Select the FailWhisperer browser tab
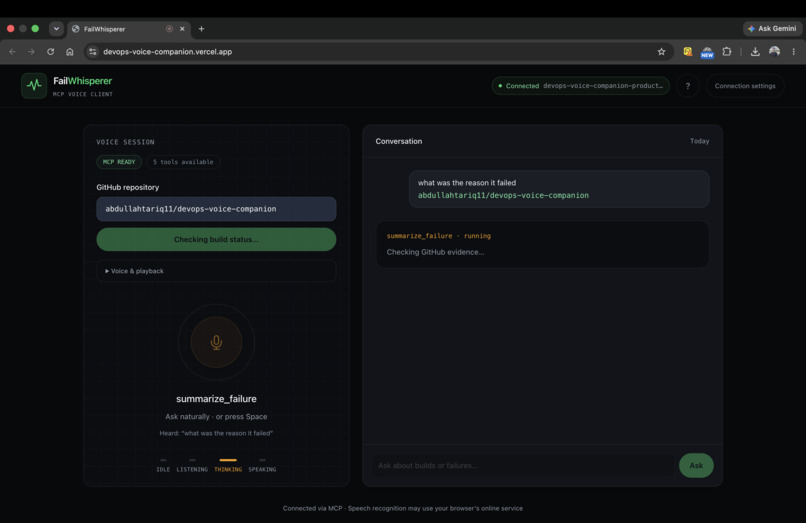Image resolution: width=806 pixels, height=523 pixels. click(129, 29)
